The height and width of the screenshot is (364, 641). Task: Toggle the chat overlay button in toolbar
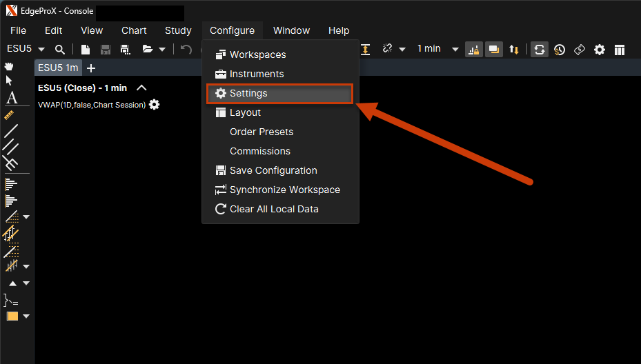[x=494, y=50]
